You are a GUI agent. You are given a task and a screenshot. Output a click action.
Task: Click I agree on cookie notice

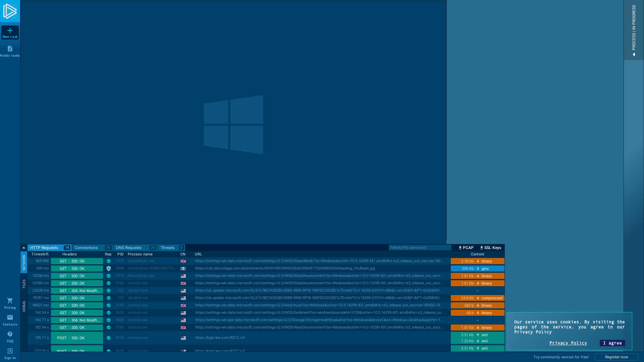(x=612, y=343)
